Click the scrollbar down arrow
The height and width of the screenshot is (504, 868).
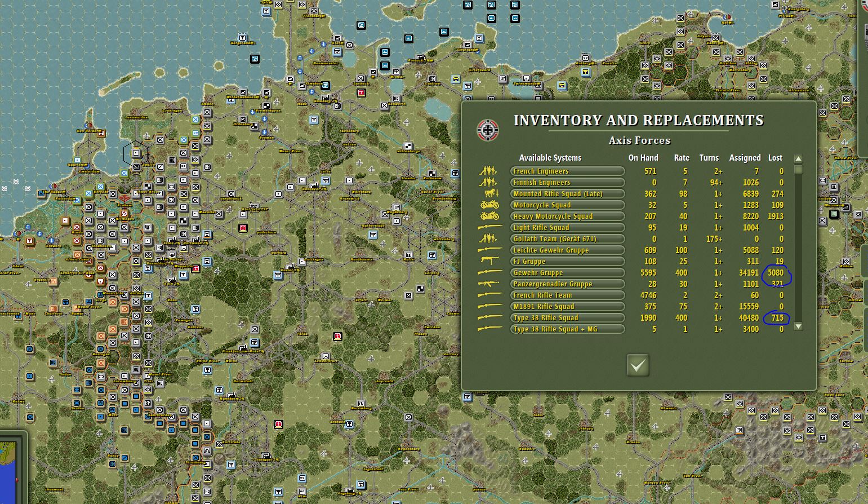tap(798, 327)
